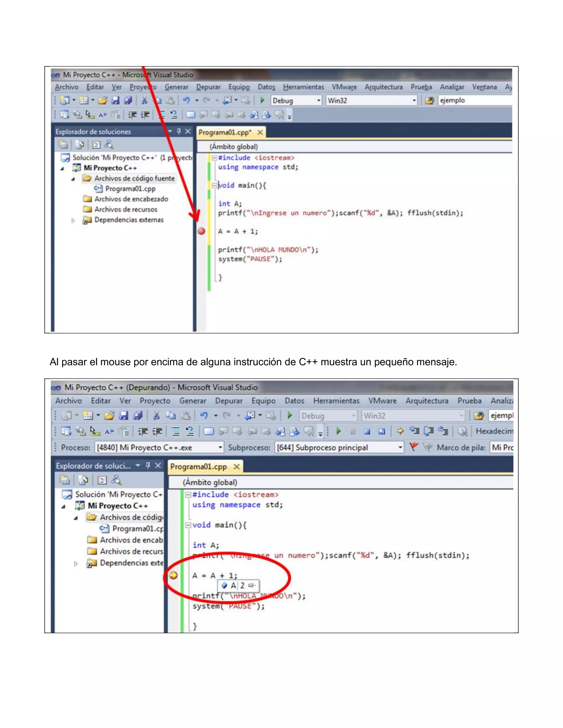Click line 'system("PAUSE");' in top editor

point(250,259)
